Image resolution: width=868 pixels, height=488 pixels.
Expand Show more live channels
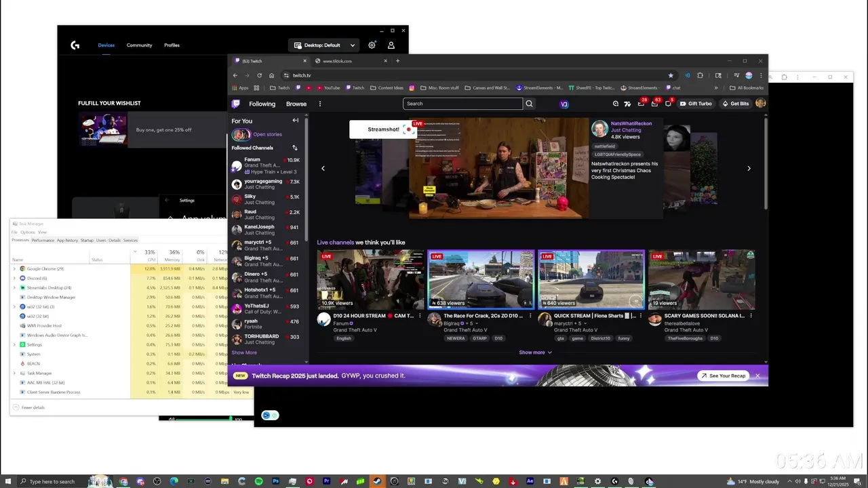(x=535, y=352)
